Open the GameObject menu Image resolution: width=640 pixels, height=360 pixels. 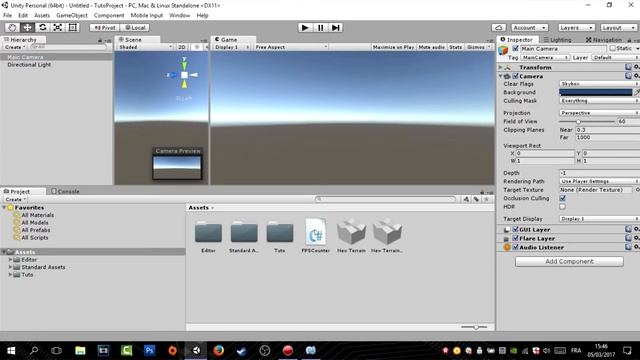pos(72,15)
